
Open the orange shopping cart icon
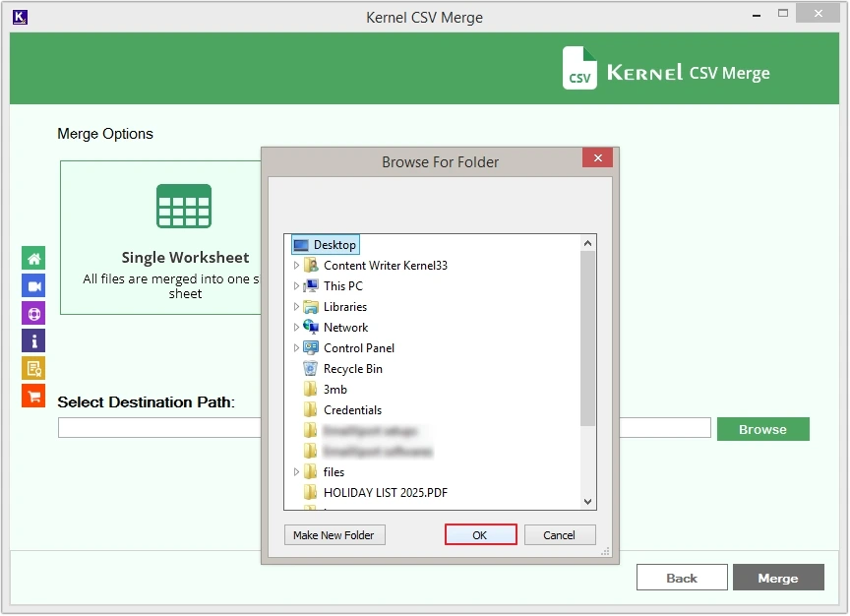33,397
